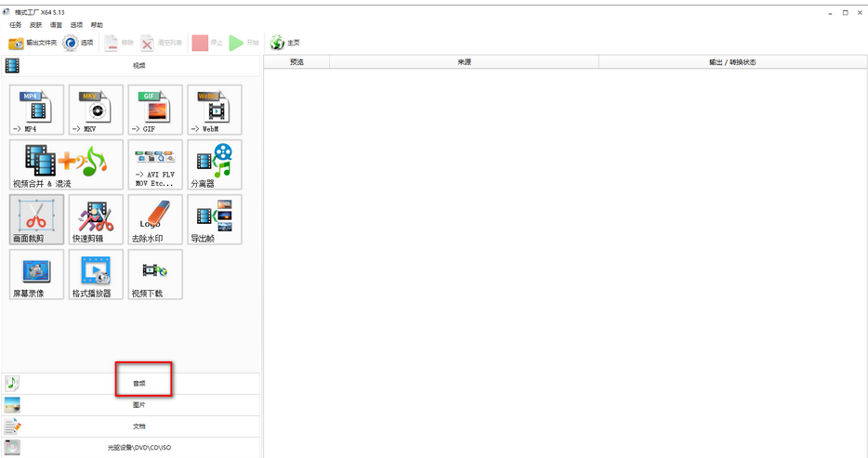This screenshot has width=868, height=458.
Task: Click the 清空列表 clear list button
Action: click(161, 43)
